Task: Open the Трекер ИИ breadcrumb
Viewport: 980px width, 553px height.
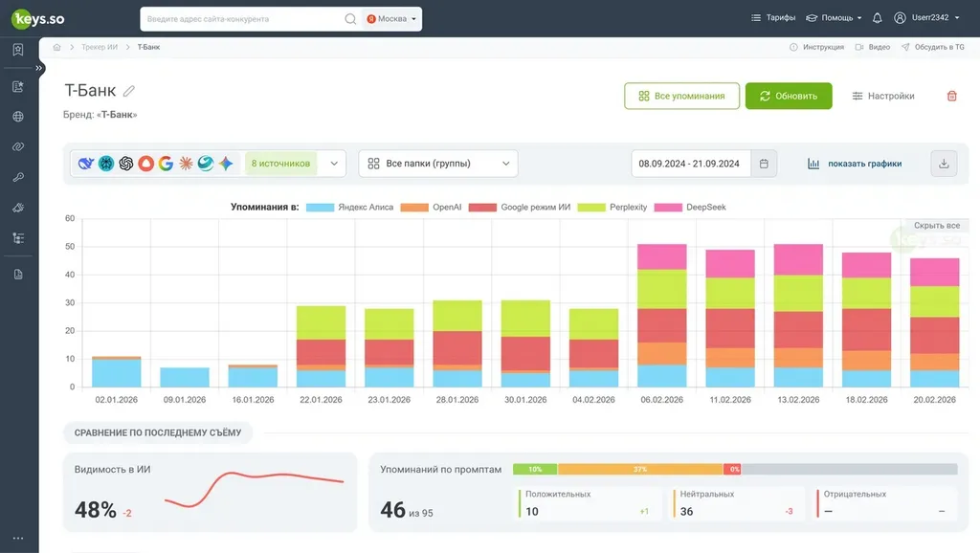Action: [x=100, y=47]
